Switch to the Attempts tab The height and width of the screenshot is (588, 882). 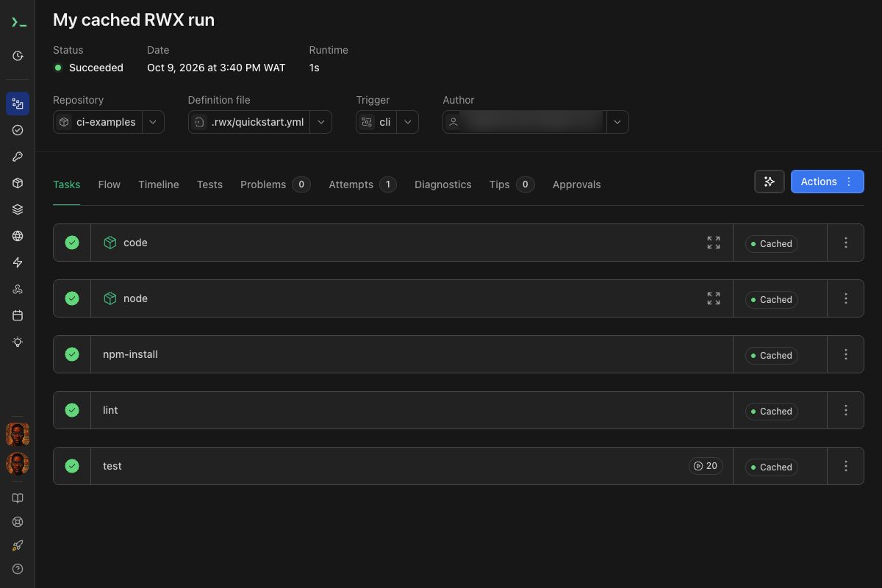point(363,184)
